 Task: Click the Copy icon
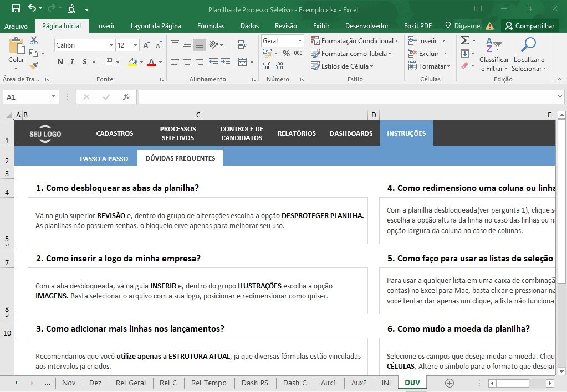pos(34,53)
